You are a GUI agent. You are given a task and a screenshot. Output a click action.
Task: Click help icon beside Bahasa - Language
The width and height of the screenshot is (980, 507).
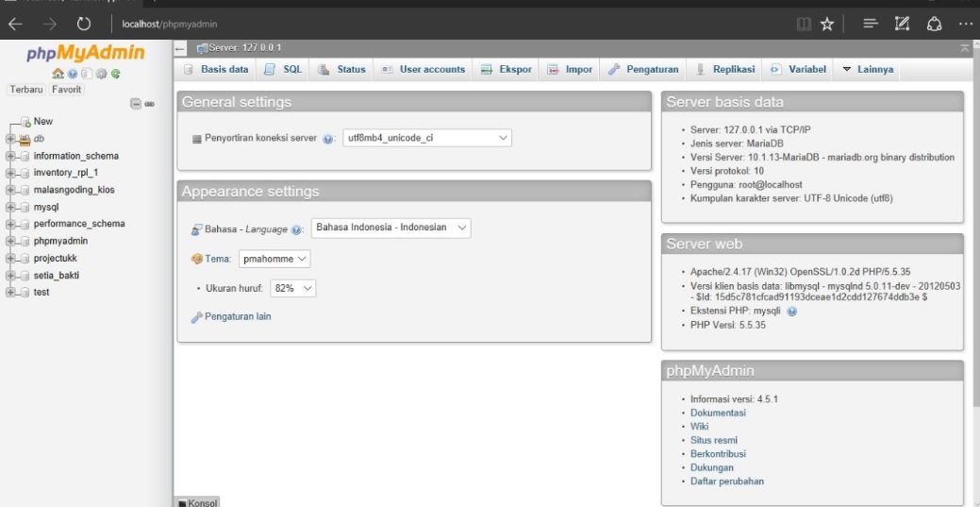296,229
